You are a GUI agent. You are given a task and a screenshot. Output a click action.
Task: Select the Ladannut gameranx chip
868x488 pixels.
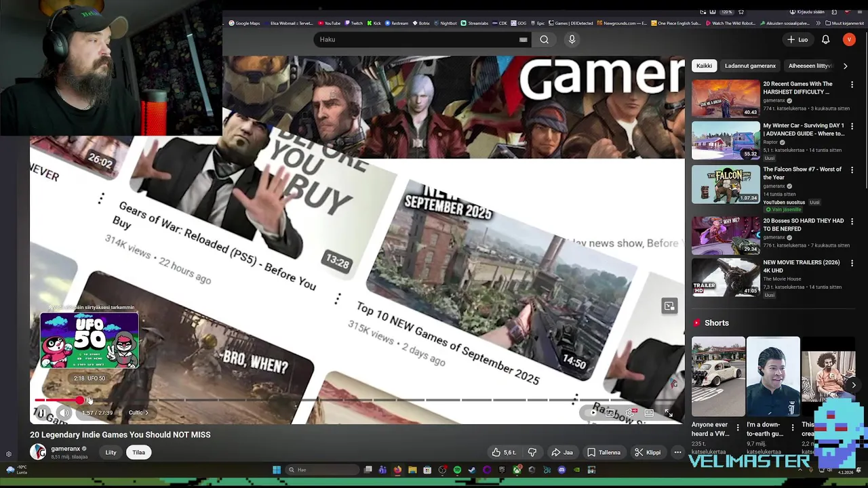[750, 66]
